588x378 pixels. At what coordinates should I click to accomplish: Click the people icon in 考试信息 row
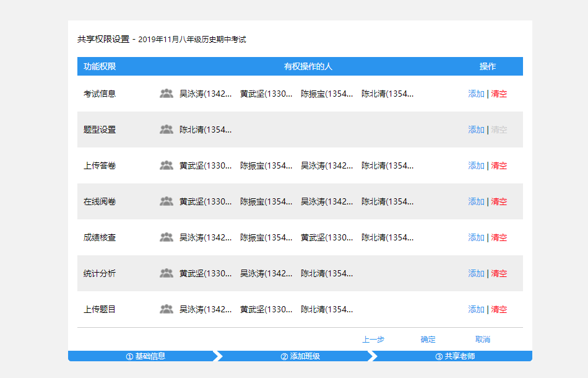coord(166,94)
